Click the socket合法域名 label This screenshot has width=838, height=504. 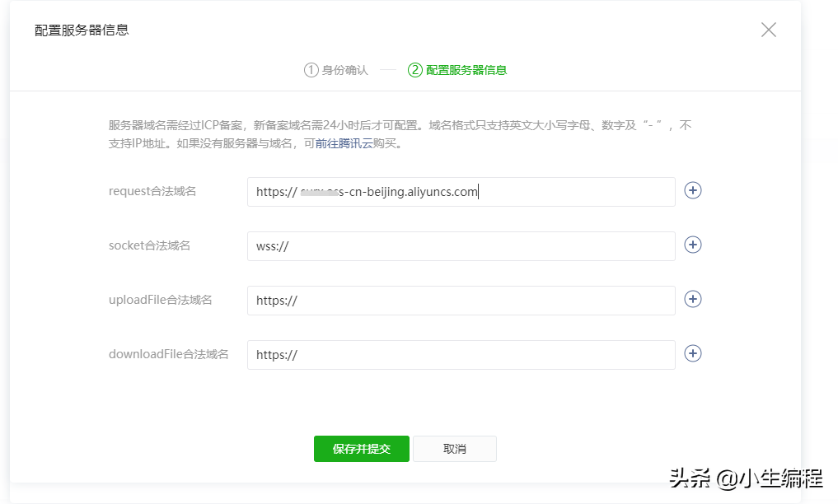149,245
